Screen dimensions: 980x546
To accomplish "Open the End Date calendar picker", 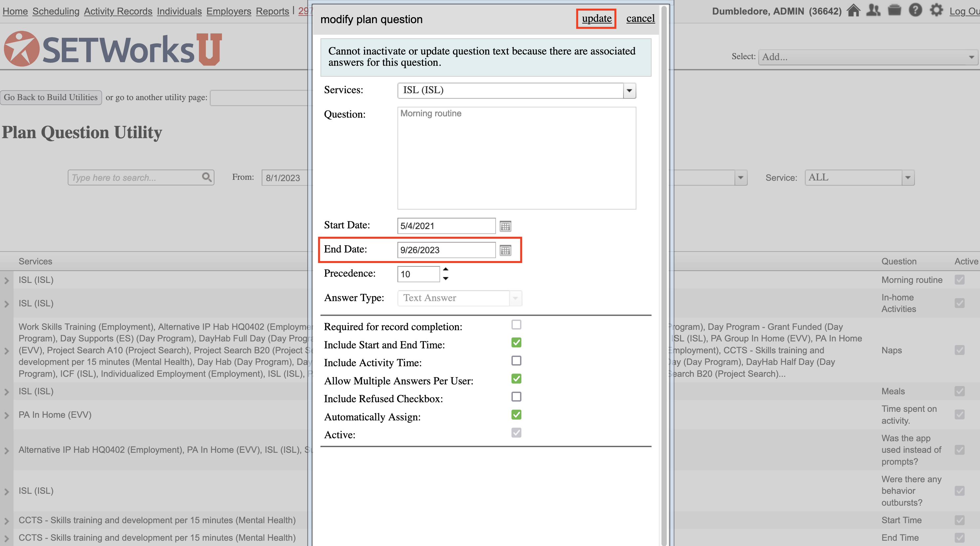I will coord(505,251).
